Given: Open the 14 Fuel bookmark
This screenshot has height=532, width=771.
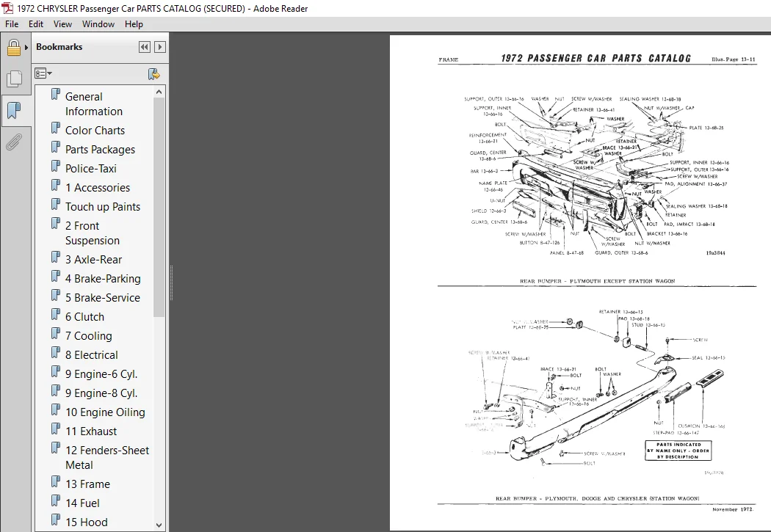Looking at the screenshot, I should (x=82, y=503).
